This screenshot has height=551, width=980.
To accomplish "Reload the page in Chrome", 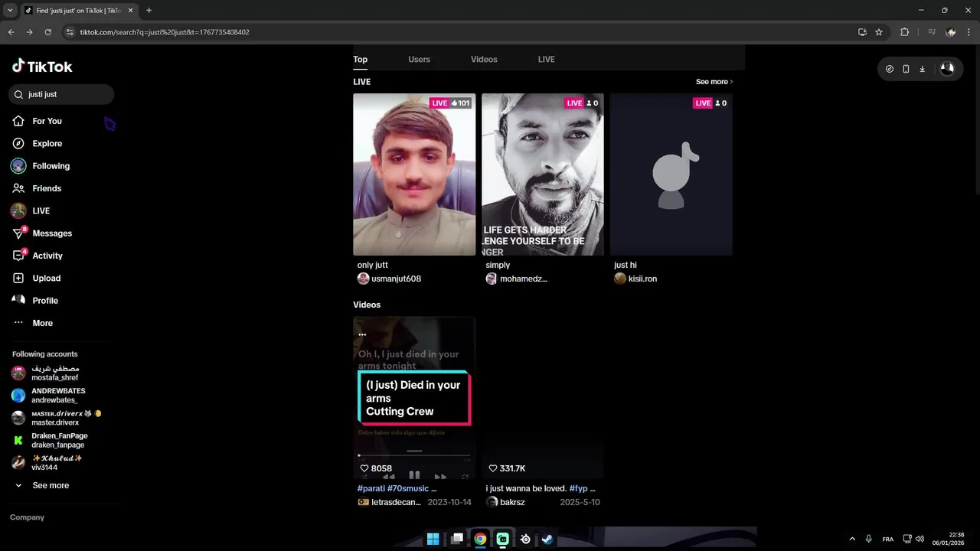I will pyautogui.click(x=47, y=32).
